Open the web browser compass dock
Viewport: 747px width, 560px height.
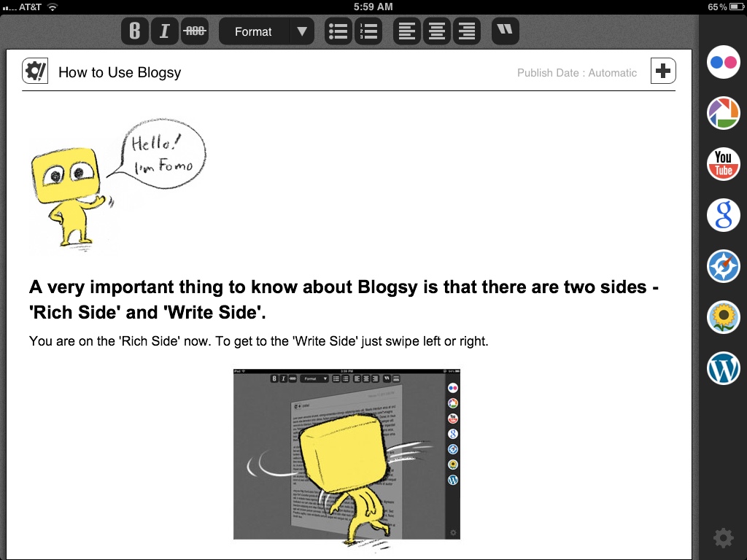point(723,265)
